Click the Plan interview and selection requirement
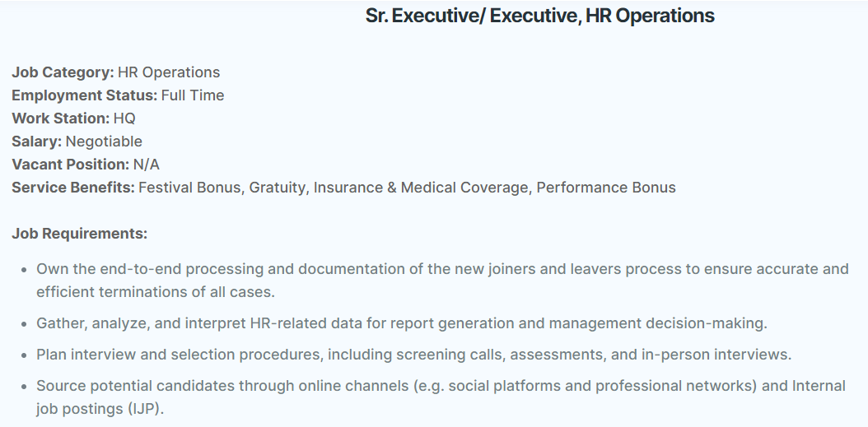This screenshot has height=427, width=868. pos(414,355)
